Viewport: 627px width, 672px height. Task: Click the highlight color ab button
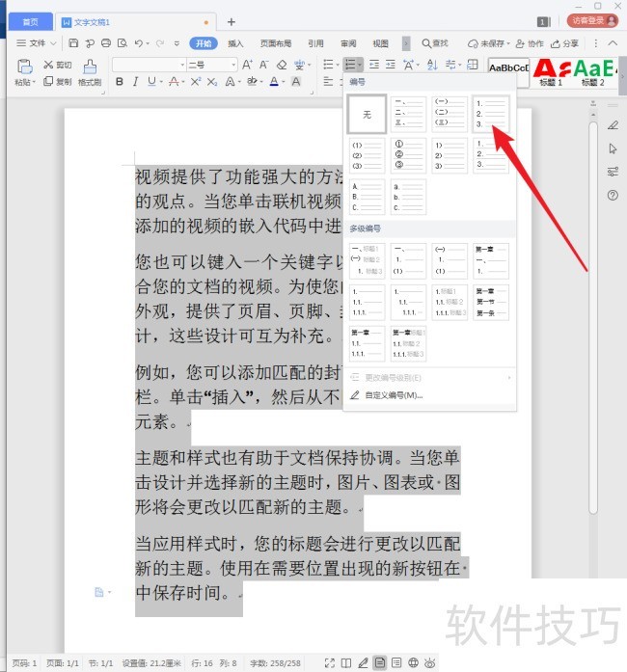252,81
